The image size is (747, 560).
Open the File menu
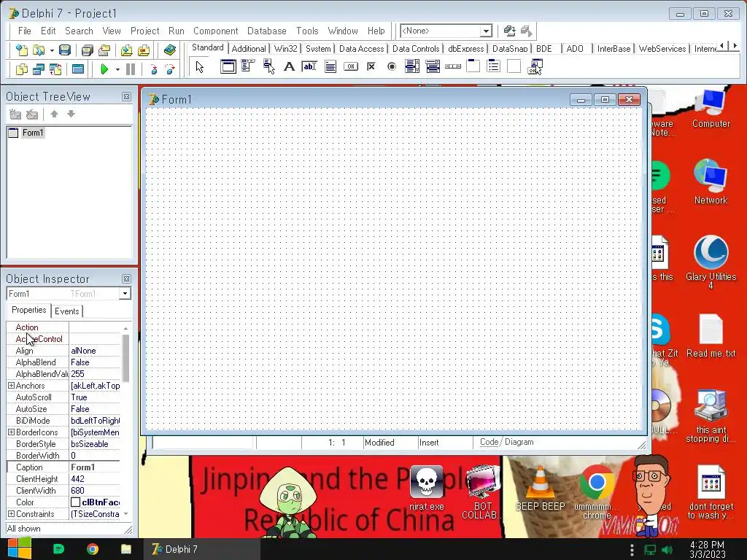coord(24,31)
